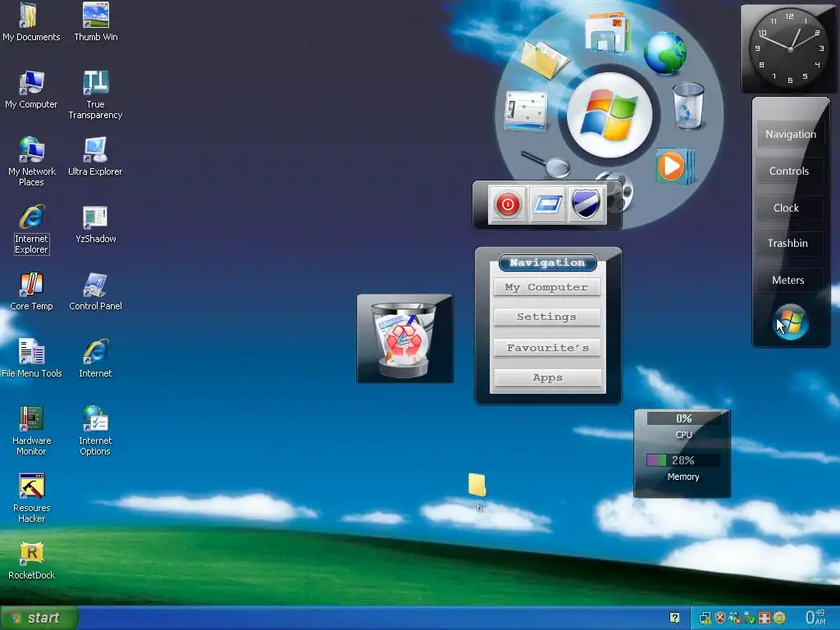Click the Memory usage meter bar
Screen dimensions: 840x630
(x=683, y=460)
